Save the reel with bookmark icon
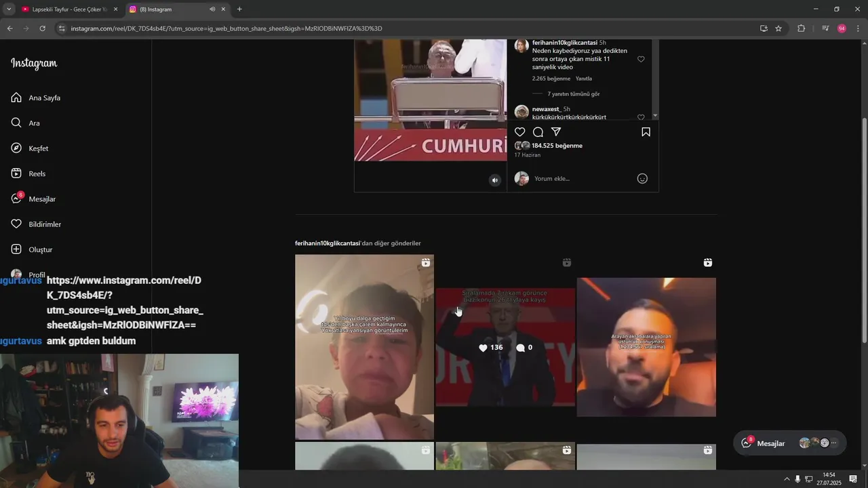The image size is (868, 488). (646, 132)
